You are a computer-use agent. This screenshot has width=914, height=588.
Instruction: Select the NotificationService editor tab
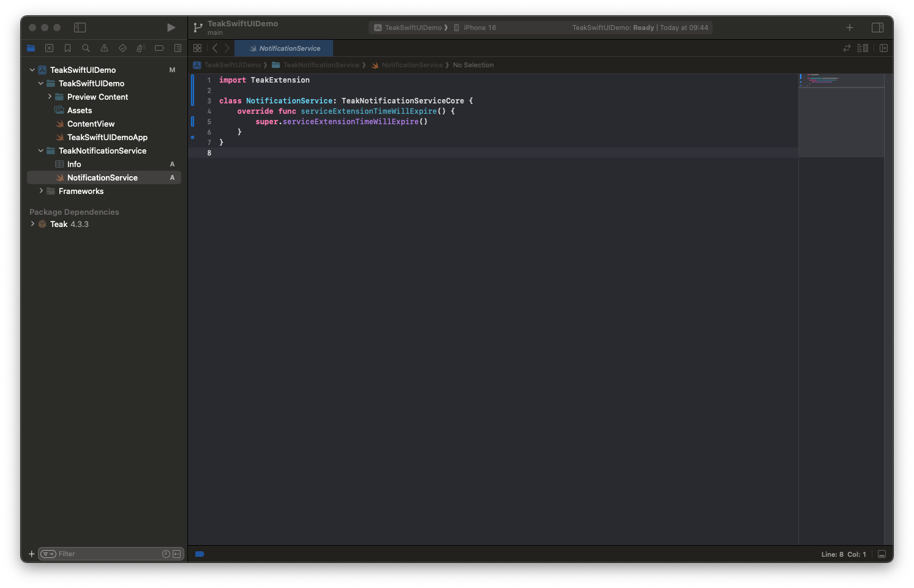tap(284, 48)
